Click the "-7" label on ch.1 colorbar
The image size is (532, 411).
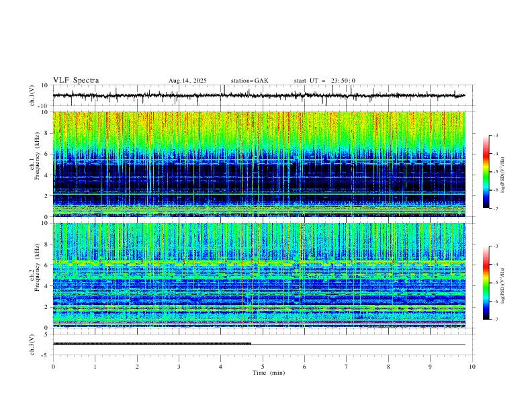coord(496,209)
